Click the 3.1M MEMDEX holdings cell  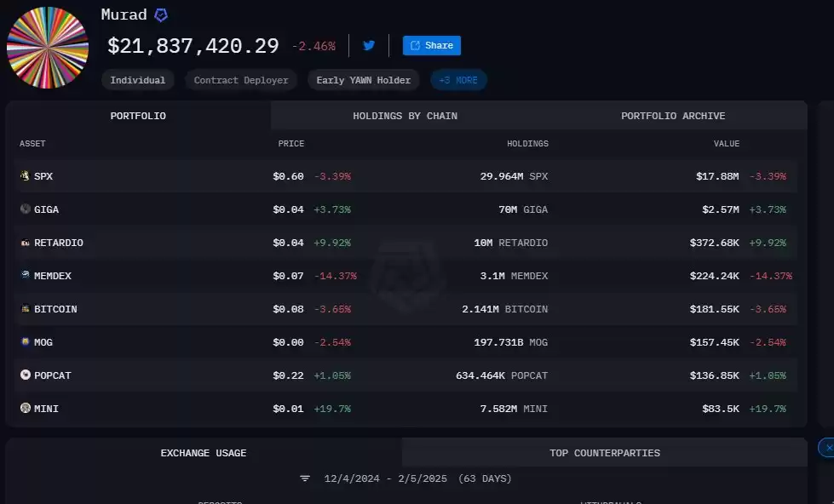514,276
